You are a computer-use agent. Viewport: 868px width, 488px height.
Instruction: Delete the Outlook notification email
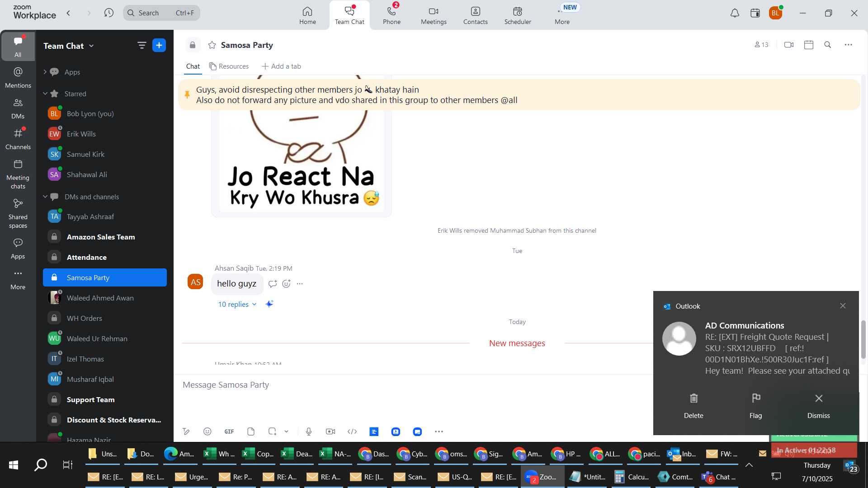pos(693,405)
